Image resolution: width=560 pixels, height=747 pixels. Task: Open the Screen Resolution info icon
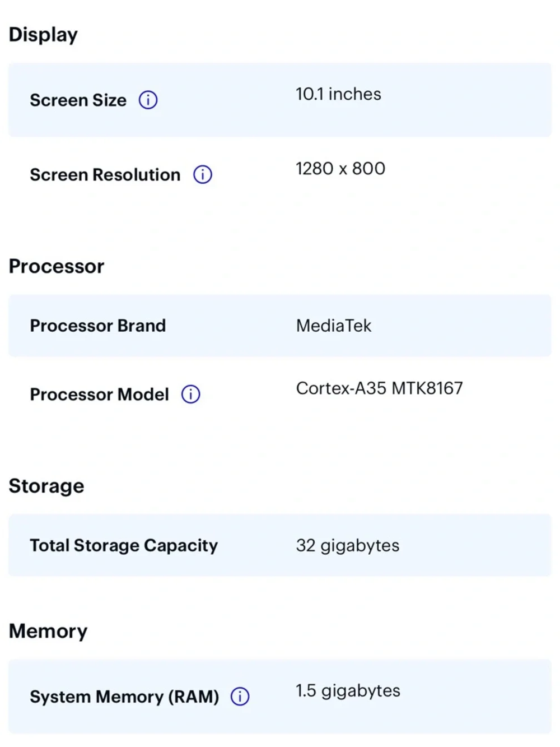203,175
